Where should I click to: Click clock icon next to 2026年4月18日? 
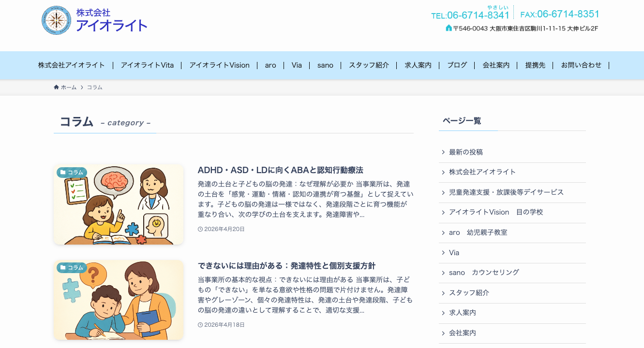click(x=200, y=325)
